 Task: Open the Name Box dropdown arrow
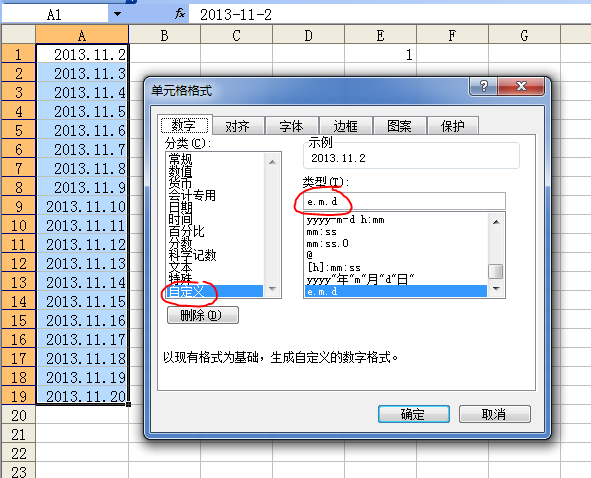point(118,14)
